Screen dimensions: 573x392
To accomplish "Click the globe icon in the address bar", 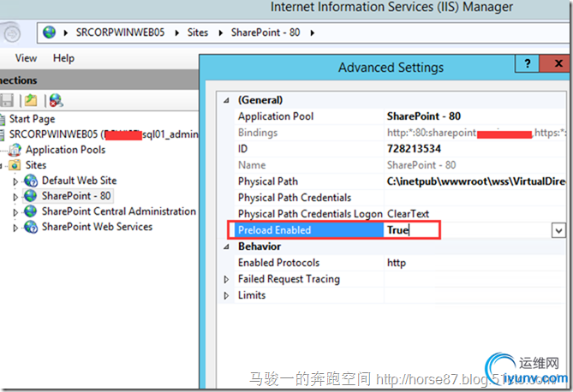I will (x=49, y=33).
